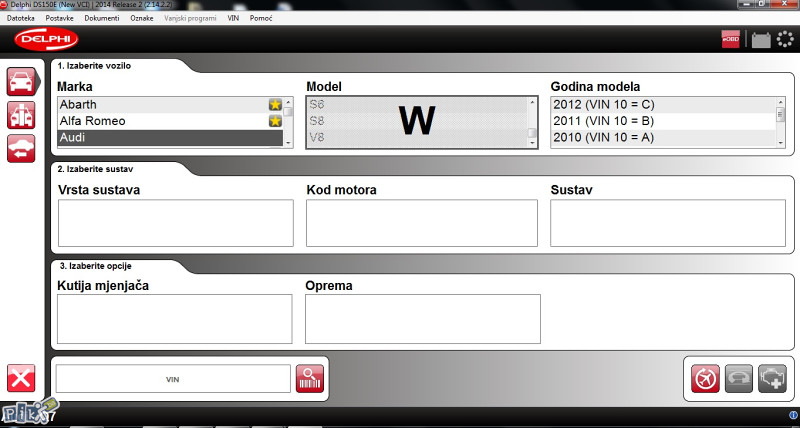The image size is (800, 428).
Task: Toggle favorite star next to Alfa Romeo
Action: coord(275,121)
